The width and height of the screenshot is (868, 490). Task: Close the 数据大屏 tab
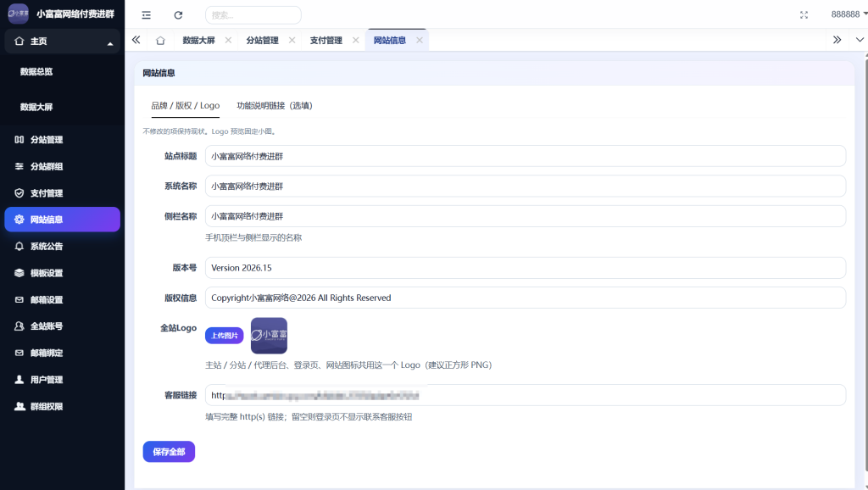coord(228,41)
